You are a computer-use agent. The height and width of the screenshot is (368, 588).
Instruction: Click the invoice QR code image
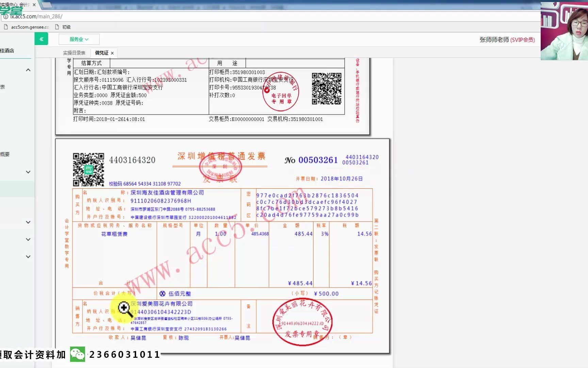point(88,169)
